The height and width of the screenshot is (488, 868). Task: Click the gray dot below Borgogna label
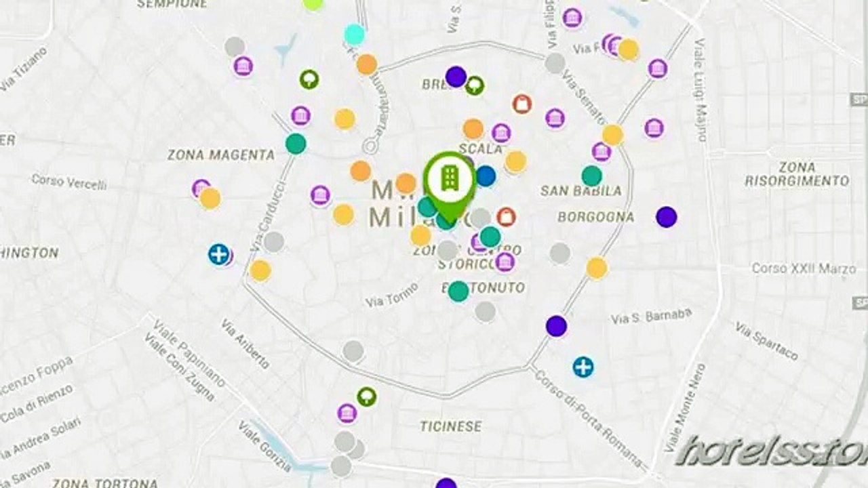pos(560,253)
